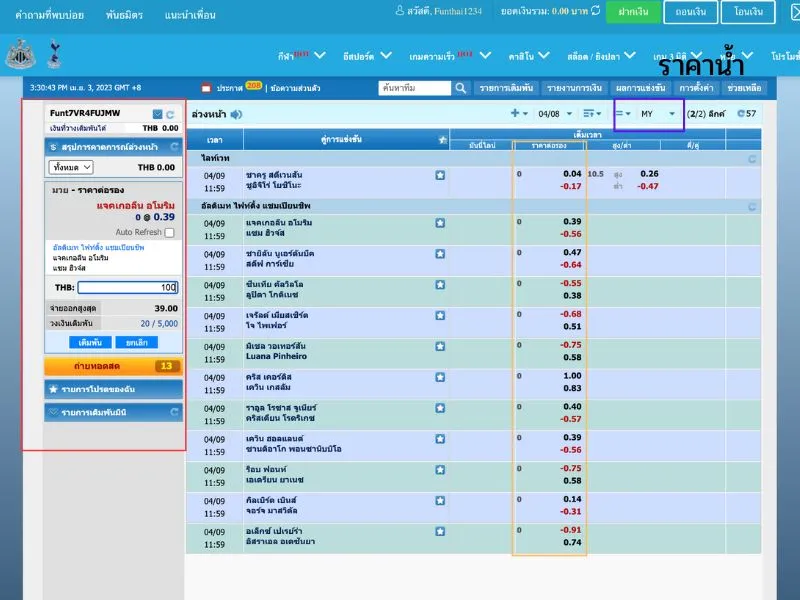Screen dimensions: 800x600
Task: Open the พันธมิตร page
Action: pos(124,15)
